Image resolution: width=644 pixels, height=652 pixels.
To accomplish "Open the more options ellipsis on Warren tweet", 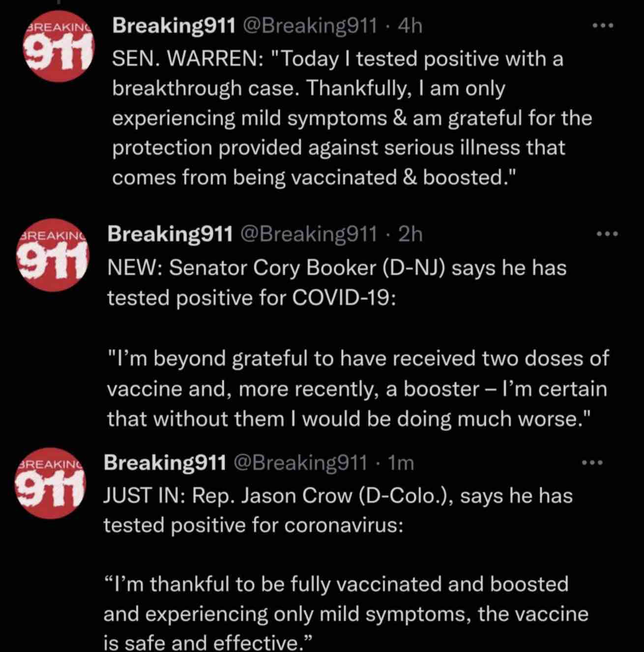I will pos(603,26).
